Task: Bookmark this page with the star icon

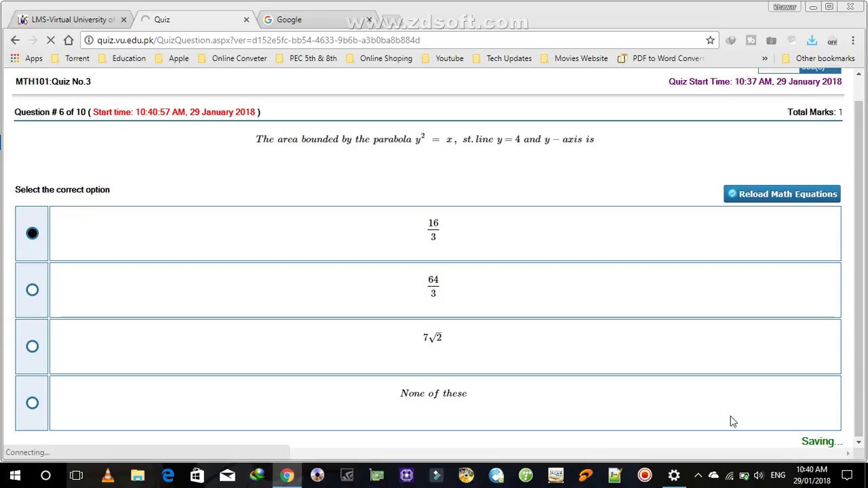Action: [x=710, y=40]
